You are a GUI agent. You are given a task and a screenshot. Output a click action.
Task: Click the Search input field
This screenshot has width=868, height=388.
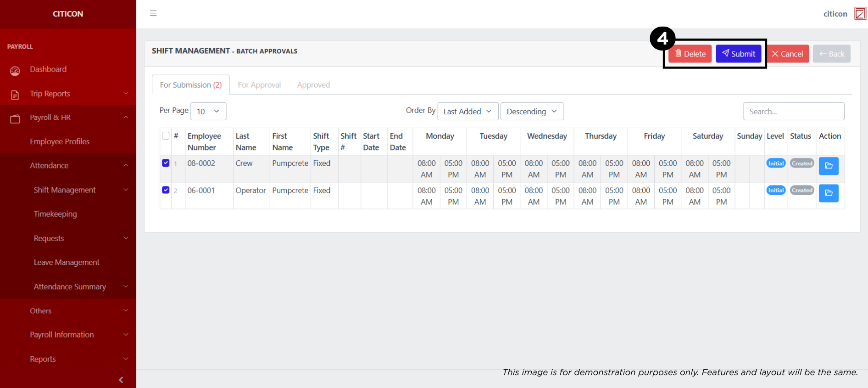click(x=793, y=112)
